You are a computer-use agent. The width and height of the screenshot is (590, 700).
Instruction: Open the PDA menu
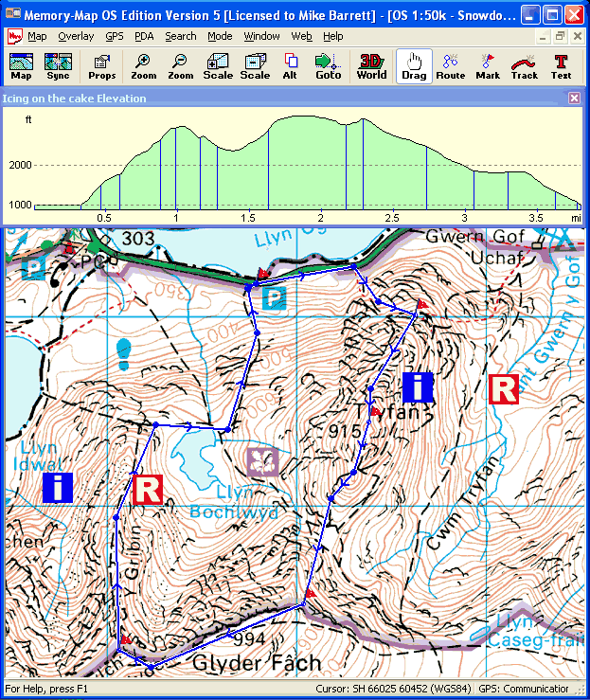(x=144, y=36)
